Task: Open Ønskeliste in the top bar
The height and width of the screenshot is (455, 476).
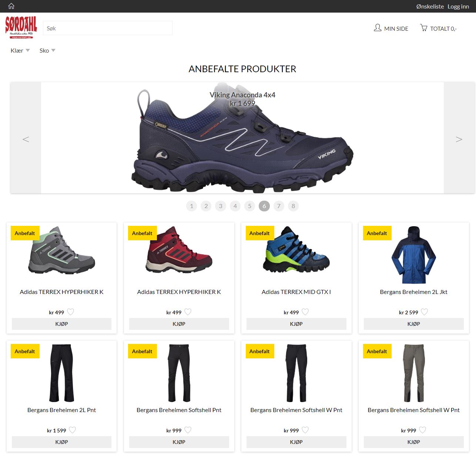Action: (x=430, y=6)
